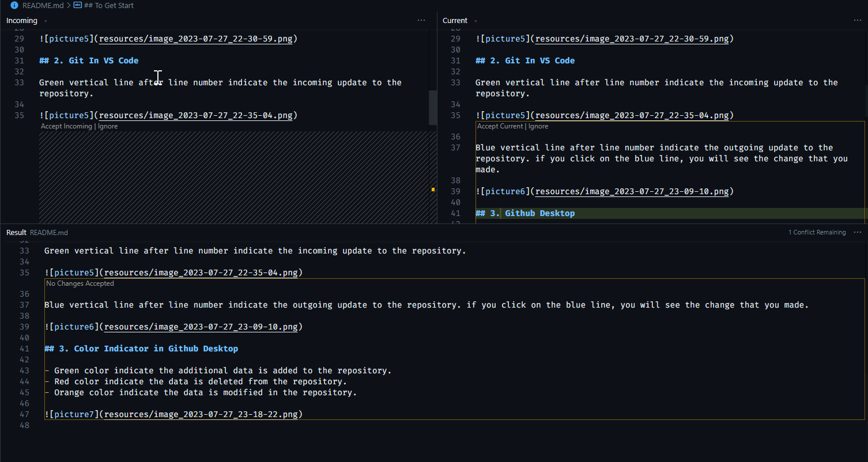Click 'Green vertical line' paragraph in the Incoming pane

pyautogui.click(x=220, y=88)
